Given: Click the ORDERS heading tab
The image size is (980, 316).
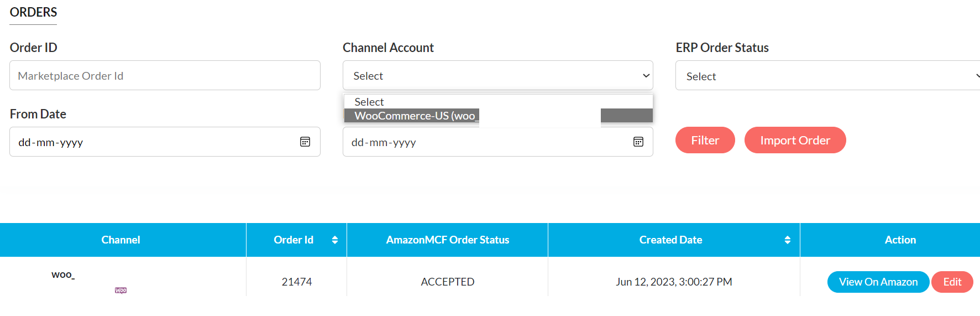Looking at the screenshot, I should tap(33, 12).
